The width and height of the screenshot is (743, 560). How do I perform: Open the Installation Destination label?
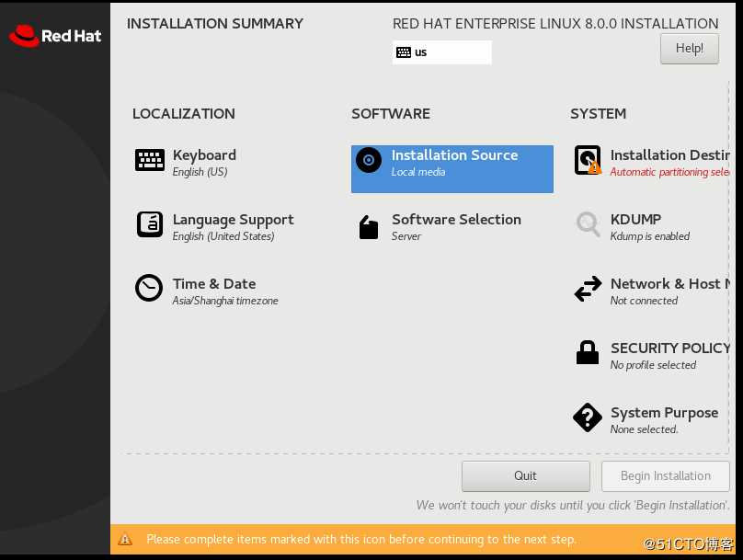click(x=669, y=155)
